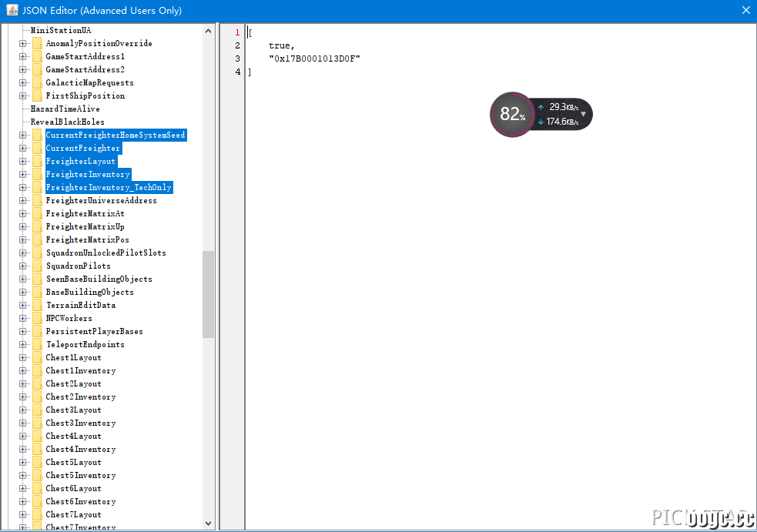Open the network speed widget dropdown arrow

[583, 115]
